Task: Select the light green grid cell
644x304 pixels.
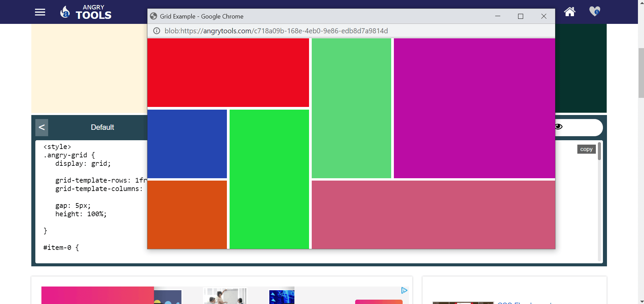Action: (351, 108)
